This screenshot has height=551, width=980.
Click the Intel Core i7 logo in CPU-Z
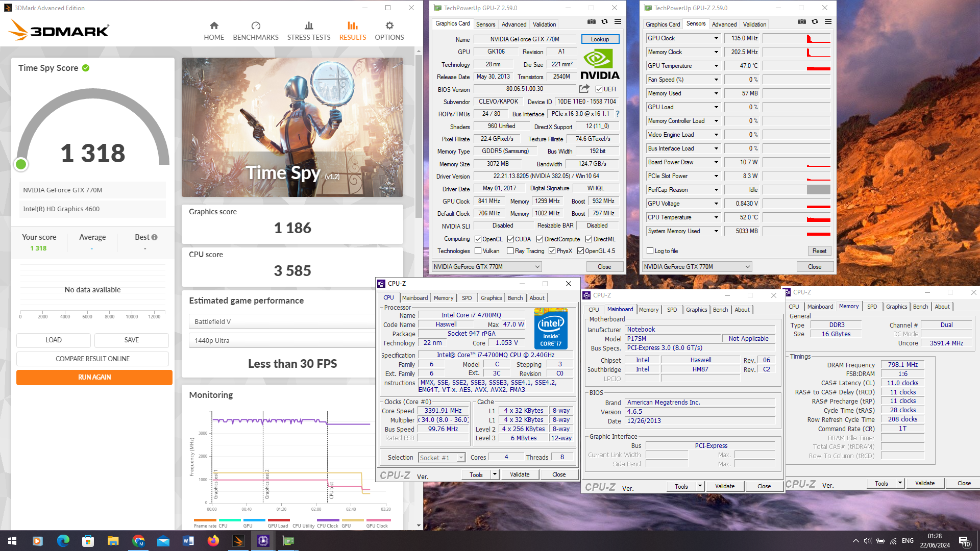(551, 329)
